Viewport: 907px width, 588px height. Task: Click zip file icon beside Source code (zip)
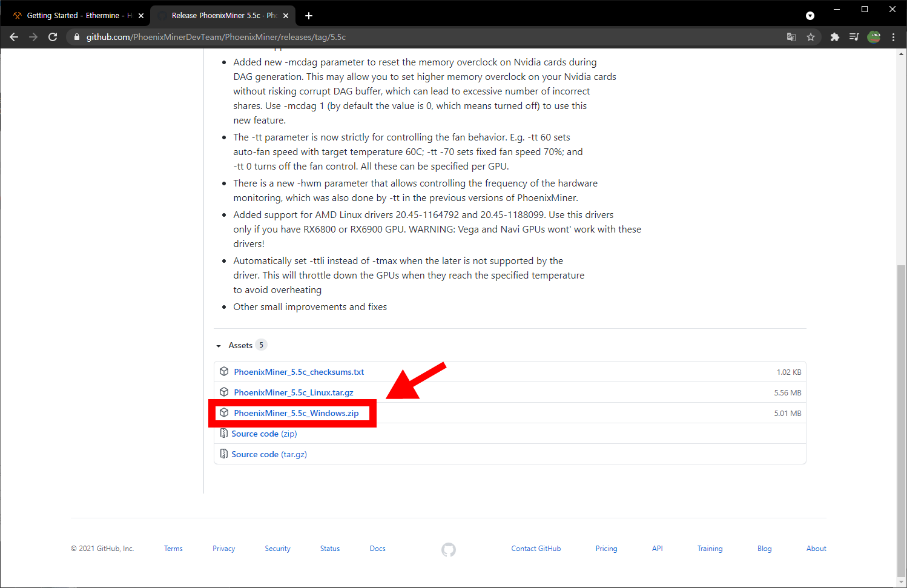[224, 434]
